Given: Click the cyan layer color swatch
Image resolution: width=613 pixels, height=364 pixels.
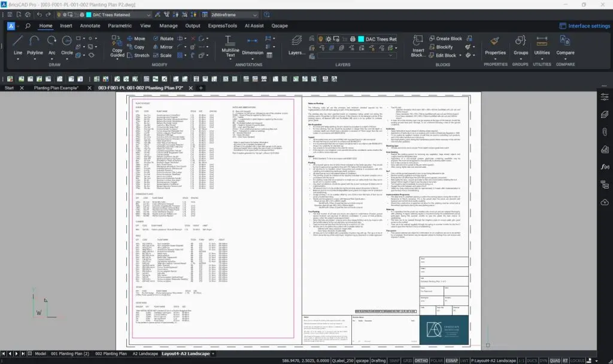Looking at the screenshot, I should (360, 39).
